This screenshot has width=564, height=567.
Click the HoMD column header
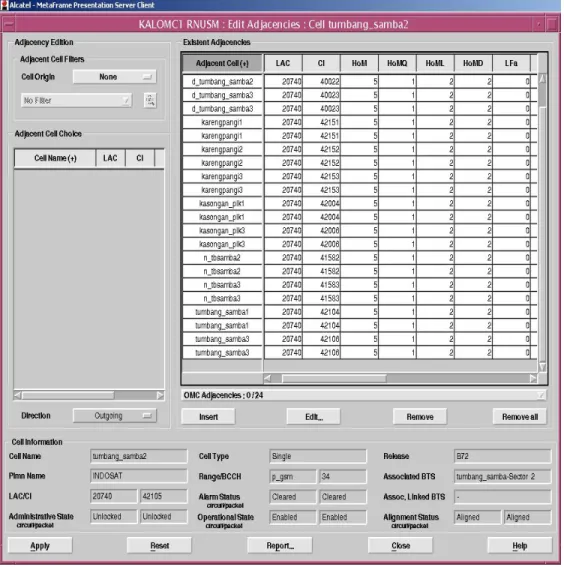tap(473, 63)
